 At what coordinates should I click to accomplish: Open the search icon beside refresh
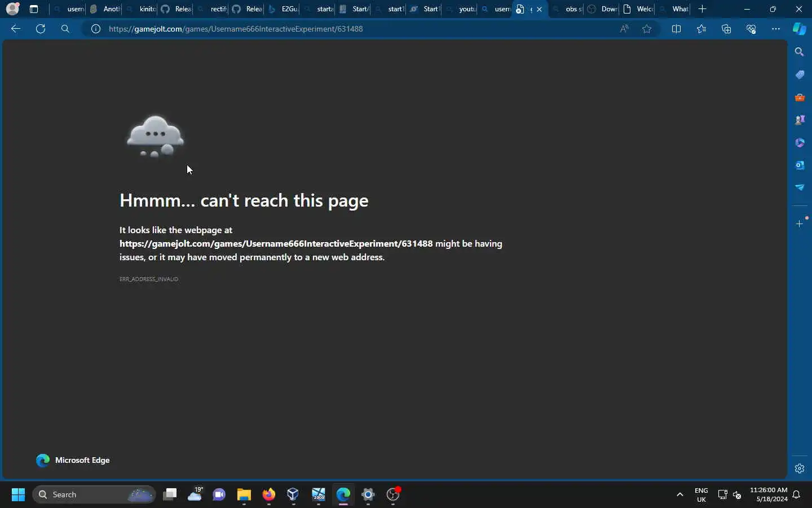pyautogui.click(x=65, y=29)
